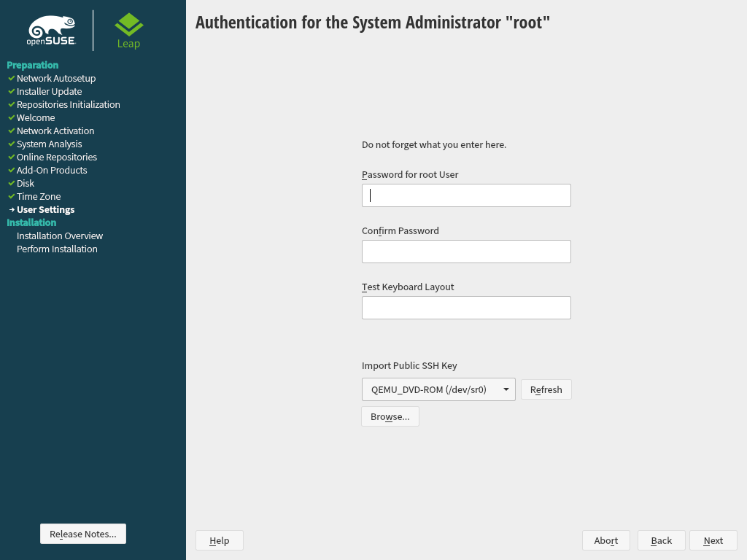Open the Import Public SSH Key device dropdown
Screen dimensions: 747x560
[x=438, y=389]
